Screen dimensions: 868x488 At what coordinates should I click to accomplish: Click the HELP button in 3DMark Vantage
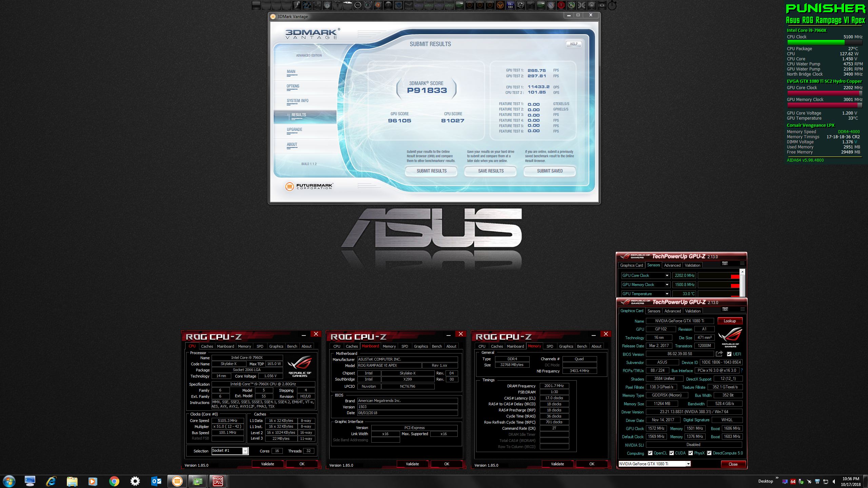[x=574, y=44]
